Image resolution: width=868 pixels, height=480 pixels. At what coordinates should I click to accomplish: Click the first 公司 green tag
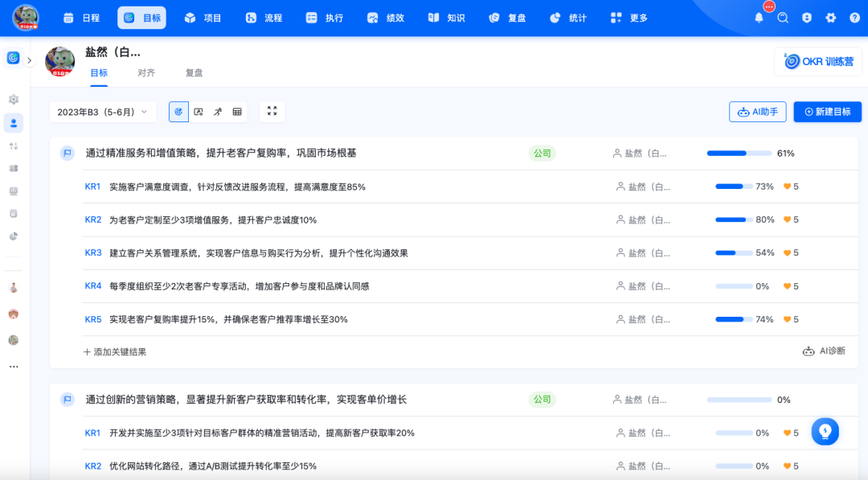tap(542, 154)
